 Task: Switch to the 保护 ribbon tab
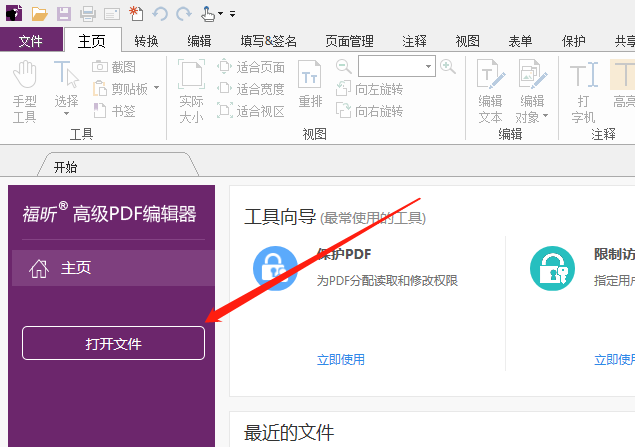(x=573, y=41)
